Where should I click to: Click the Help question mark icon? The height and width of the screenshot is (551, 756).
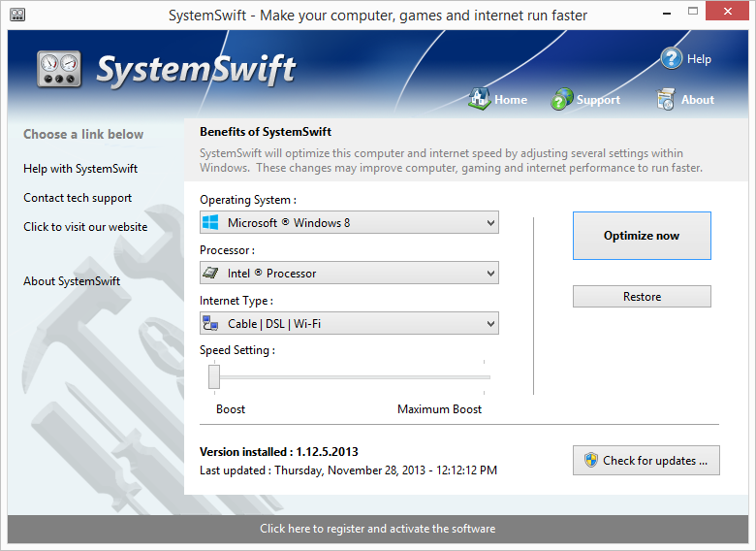pos(672,58)
